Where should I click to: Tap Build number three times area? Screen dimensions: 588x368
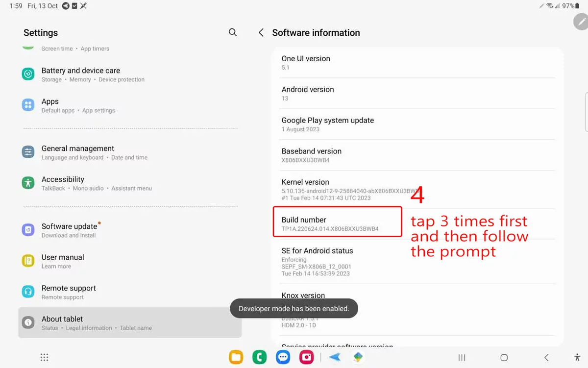tap(337, 221)
